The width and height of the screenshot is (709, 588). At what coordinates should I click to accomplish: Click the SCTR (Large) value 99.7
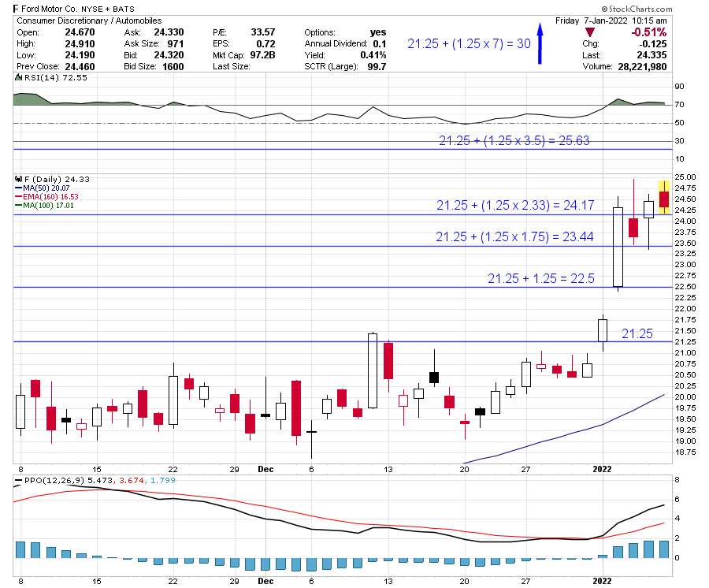tap(377, 66)
